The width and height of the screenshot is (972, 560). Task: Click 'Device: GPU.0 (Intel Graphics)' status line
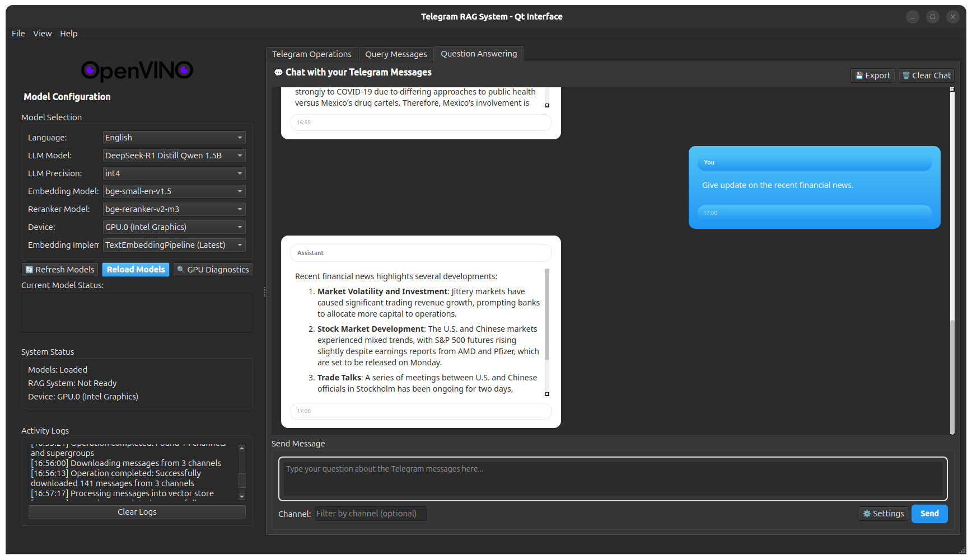(83, 397)
